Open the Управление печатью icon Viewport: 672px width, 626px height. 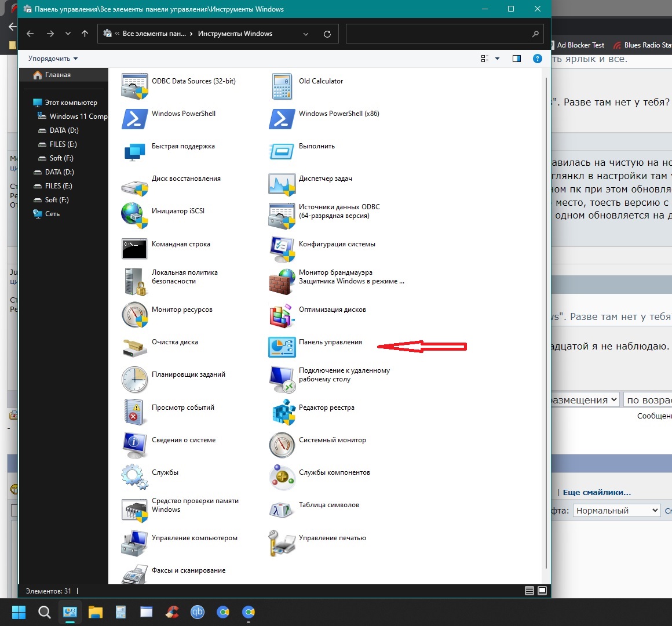click(282, 543)
